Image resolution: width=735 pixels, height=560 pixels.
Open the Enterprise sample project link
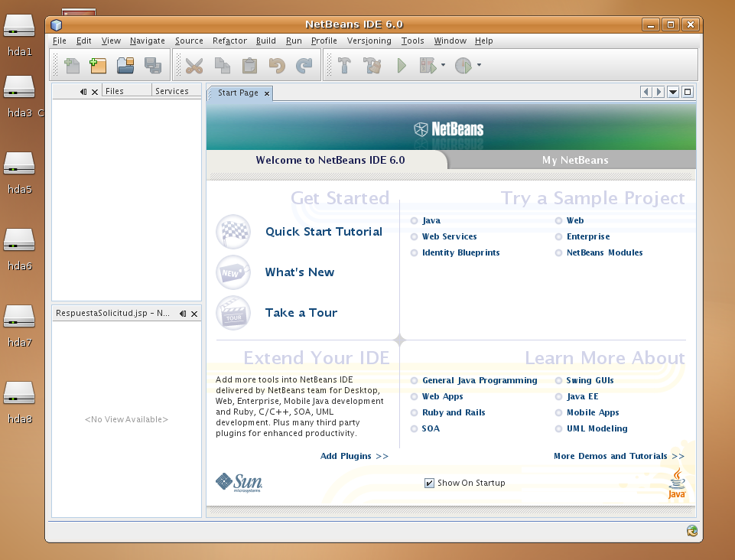[588, 236]
